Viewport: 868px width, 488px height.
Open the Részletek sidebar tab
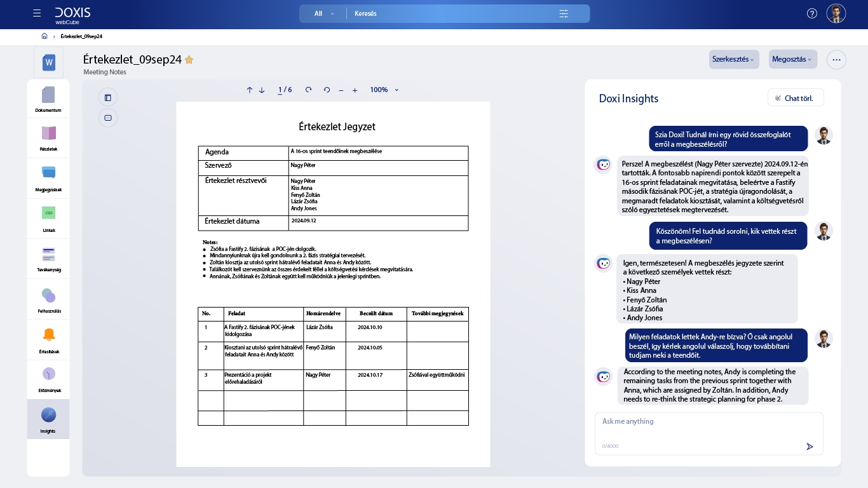point(48,139)
